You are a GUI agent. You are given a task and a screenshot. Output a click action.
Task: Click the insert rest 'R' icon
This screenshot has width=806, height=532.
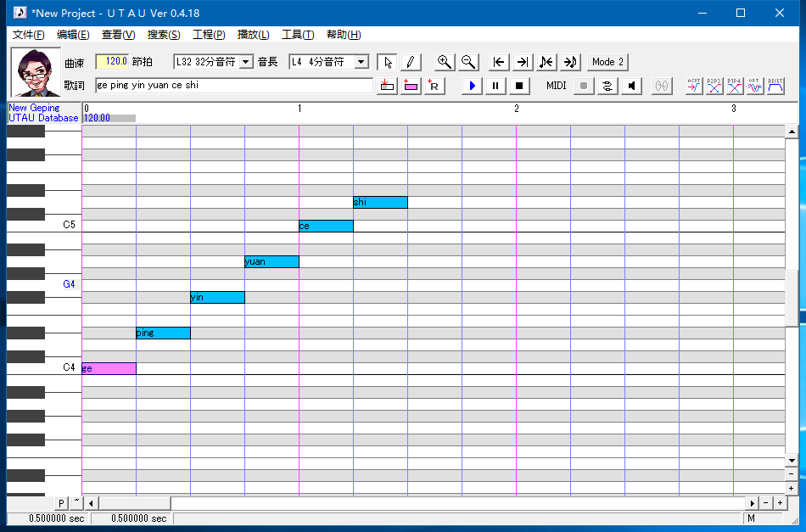click(x=434, y=86)
